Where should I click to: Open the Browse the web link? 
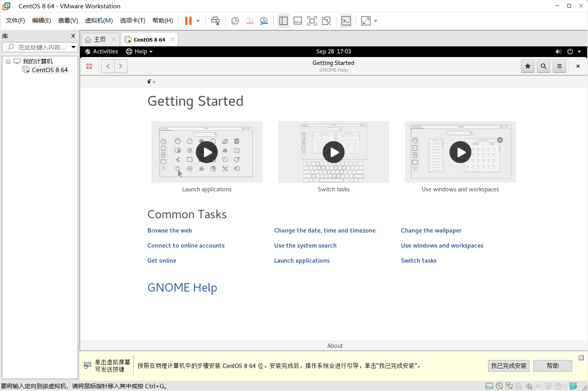coord(170,231)
